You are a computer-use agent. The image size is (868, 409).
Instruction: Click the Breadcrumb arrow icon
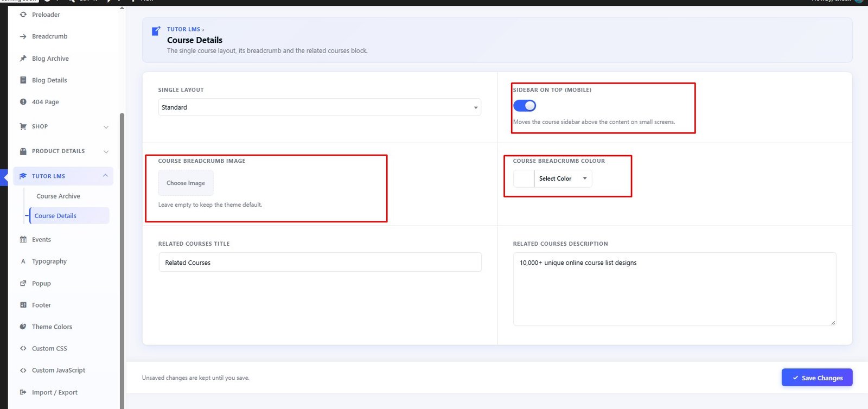point(23,36)
